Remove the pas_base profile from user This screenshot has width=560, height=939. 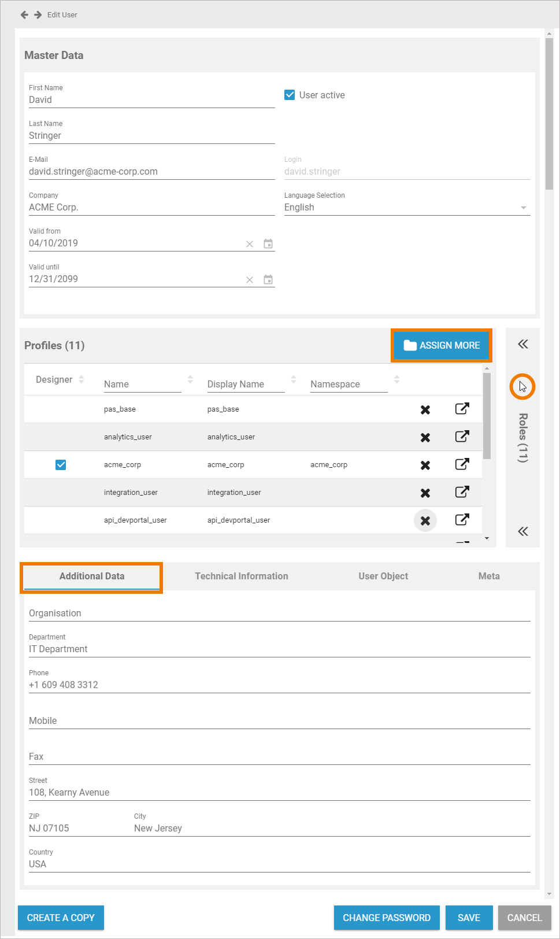pos(425,409)
